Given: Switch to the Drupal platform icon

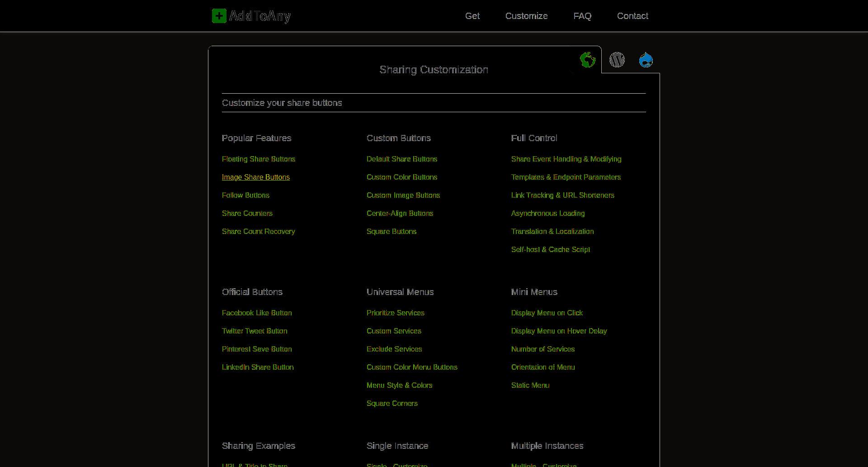Looking at the screenshot, I should pos(646,60).
